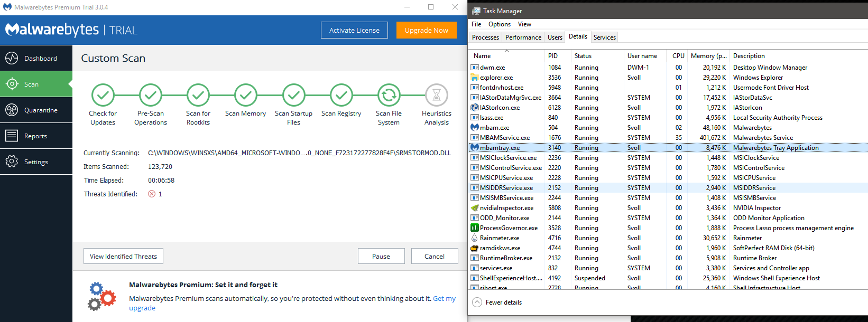Click the Heuristics Analysis hourglass icon
This screenshot has height=322, width=868.
pos(437,95)
